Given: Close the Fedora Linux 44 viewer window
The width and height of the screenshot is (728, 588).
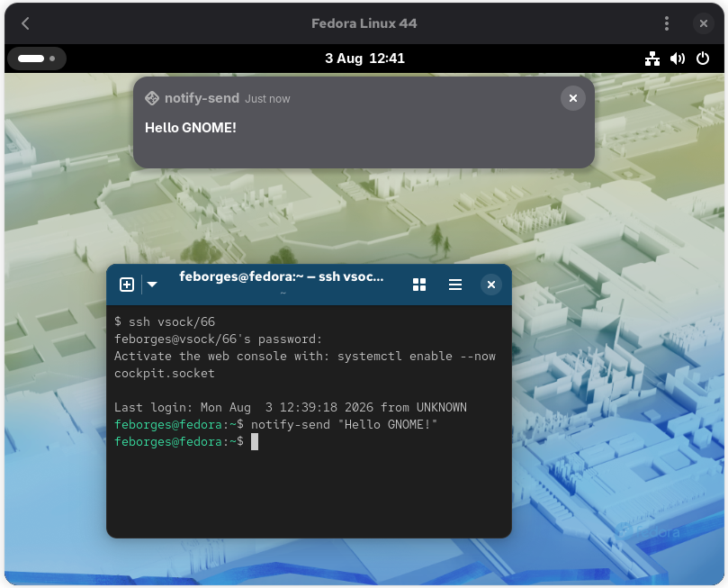Looking at the screenshot, I should (704, 23).
